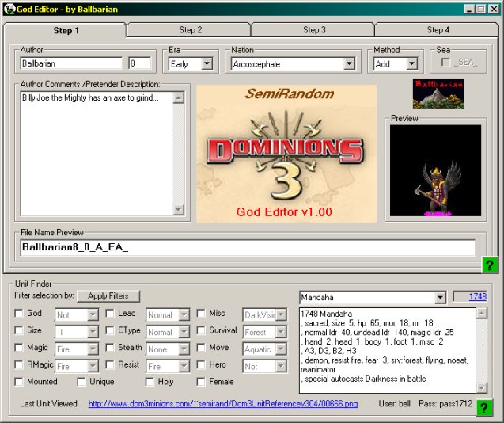
Task: Click the green help icon beside File Name Preview
Action: coord(490,265)
